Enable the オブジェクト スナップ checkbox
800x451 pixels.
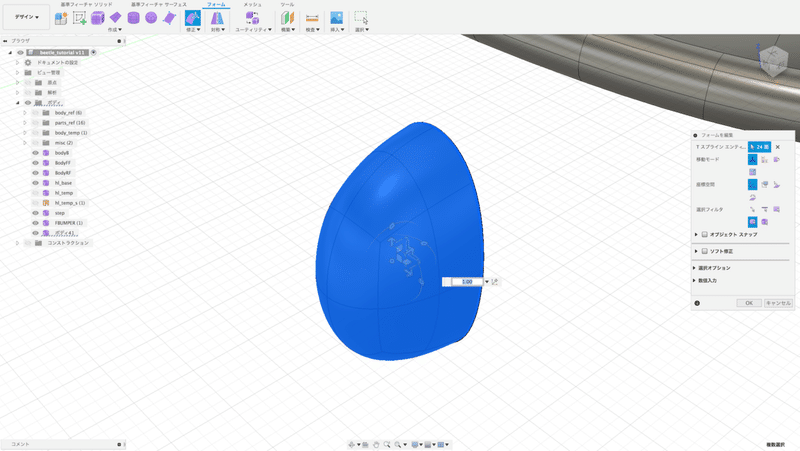click(704, 235)
